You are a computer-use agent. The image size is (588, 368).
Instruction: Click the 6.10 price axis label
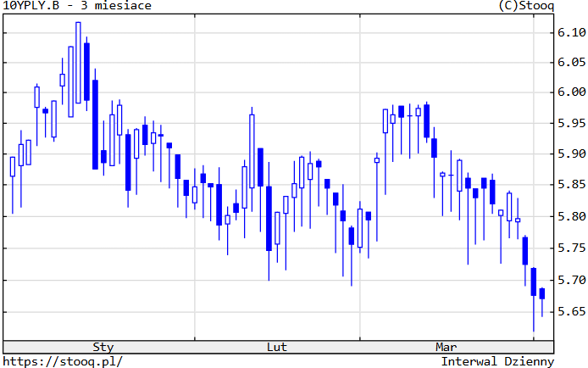(x=573, y=32)
